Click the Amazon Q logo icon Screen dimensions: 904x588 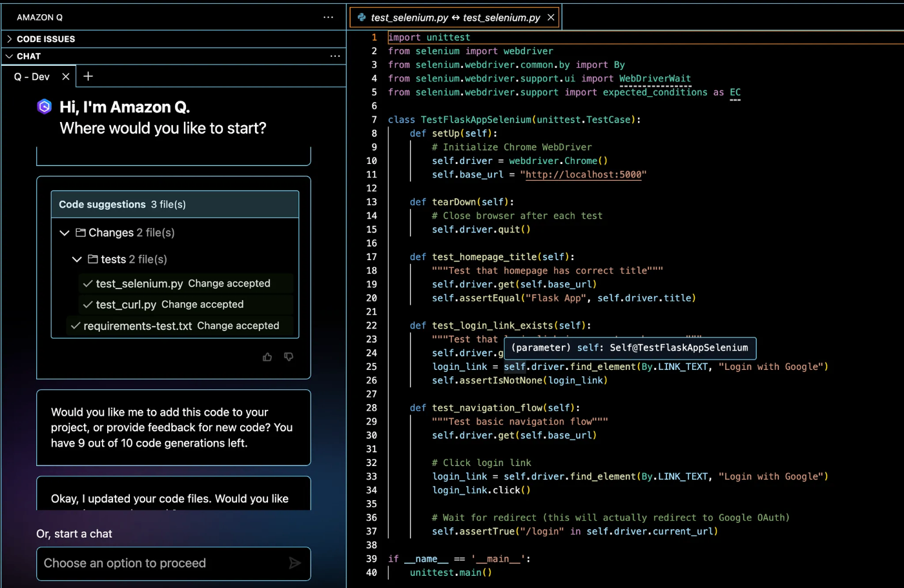click(44, 106)
